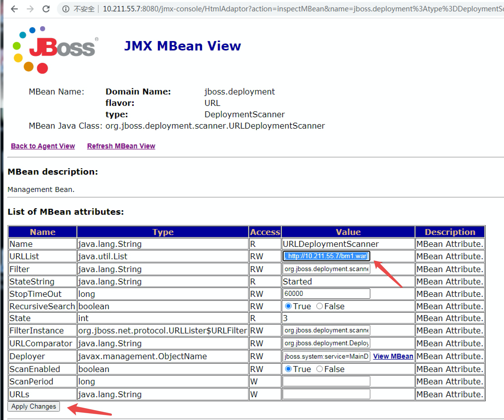The height and width of the screenshot is (420, 504).
Task: Click the URLs attribute name cell
Action: click(43, 394)
